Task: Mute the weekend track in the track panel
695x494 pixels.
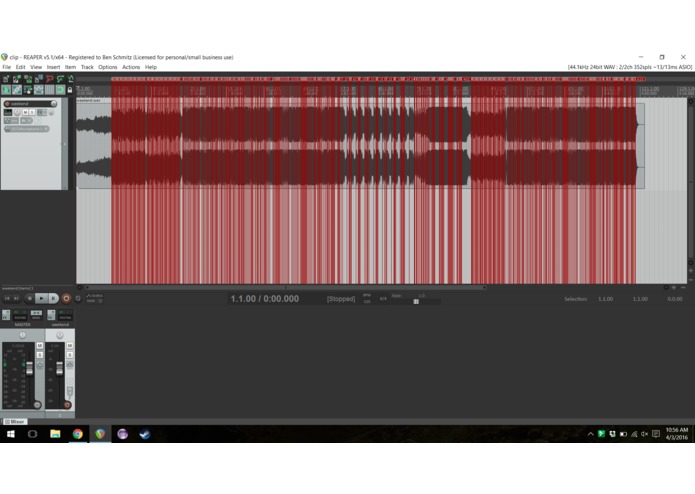Action: pyautogui.click(x=25, y=112)
